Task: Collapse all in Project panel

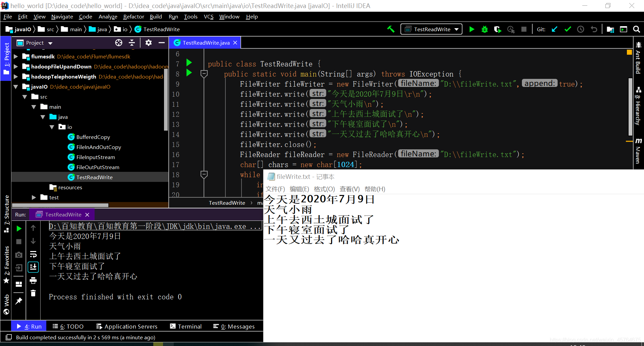Action: pyautogui.click(x=132, y=43)
